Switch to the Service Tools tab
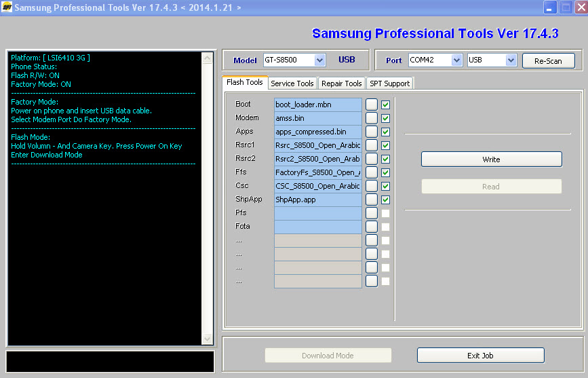The width and height of the screenshot is (588, 378). tap(292, 83)
